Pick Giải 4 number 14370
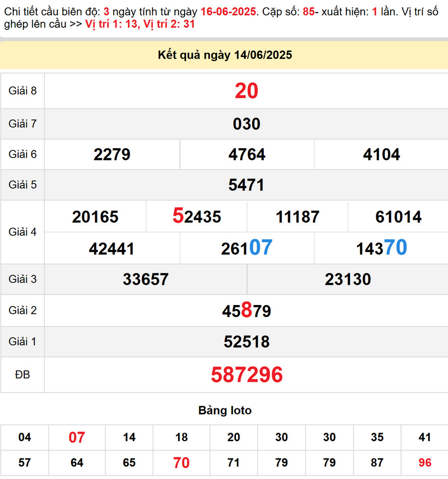The width and height of the screenshot is (448, 479). click(x=381, y=248)
